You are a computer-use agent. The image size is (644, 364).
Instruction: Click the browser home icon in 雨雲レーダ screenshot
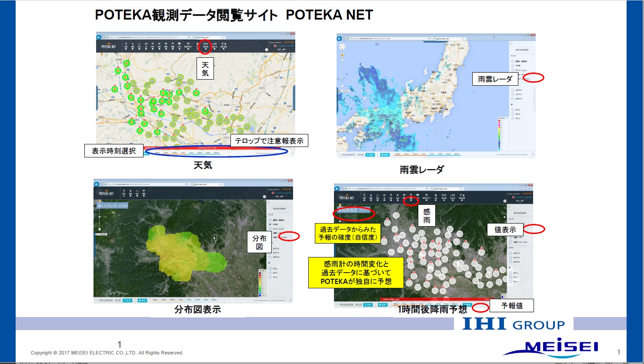click(x=526, y=39)
